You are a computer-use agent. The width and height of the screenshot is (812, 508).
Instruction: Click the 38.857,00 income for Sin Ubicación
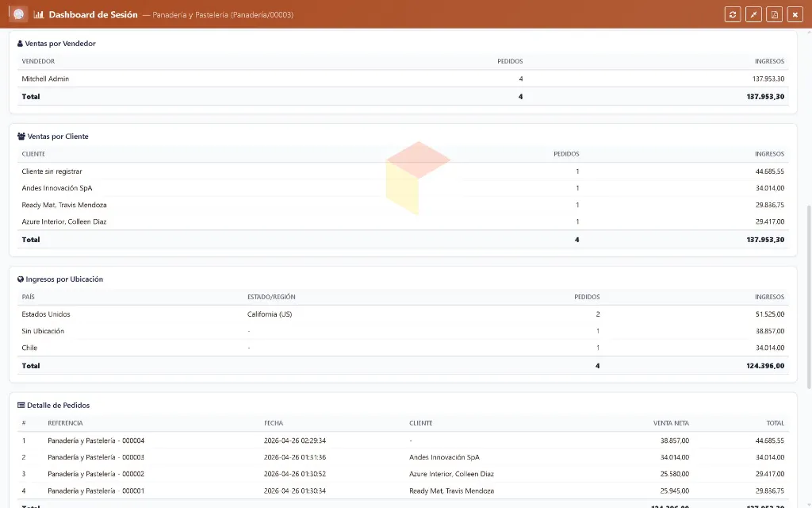coord(769,331)
